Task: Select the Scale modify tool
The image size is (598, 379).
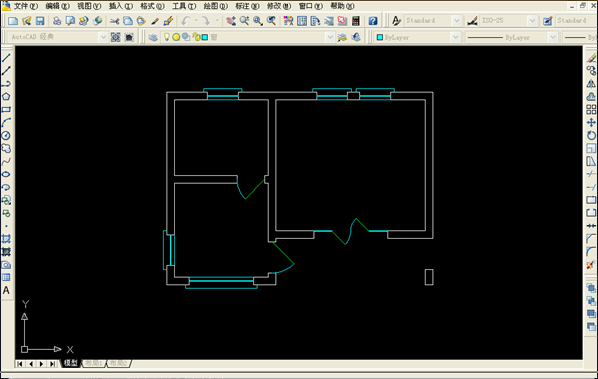Action: (x=591, y=148)
